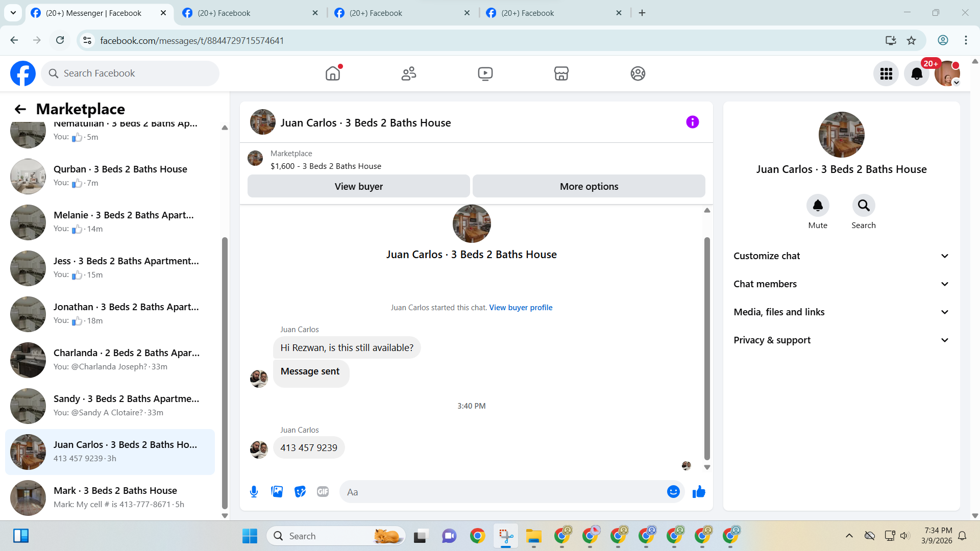Expand the Privacy & support section

click(841, 340)
